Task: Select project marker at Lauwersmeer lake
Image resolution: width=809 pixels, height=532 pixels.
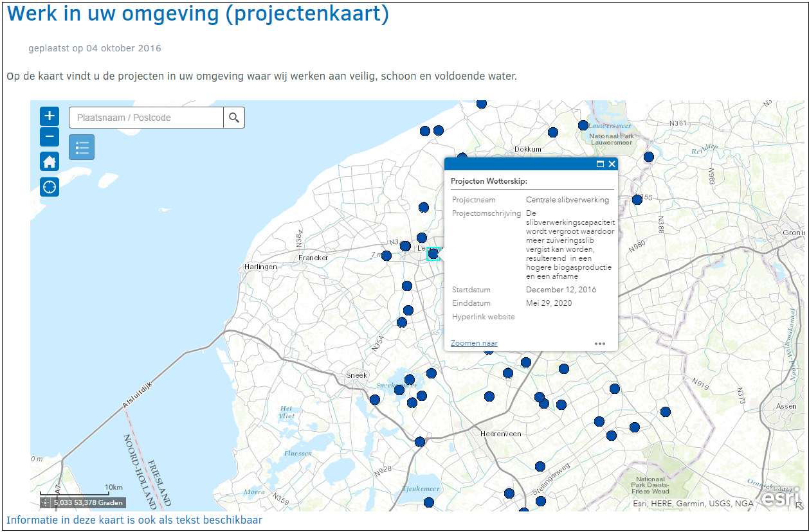Action: (x=583, y=125)
